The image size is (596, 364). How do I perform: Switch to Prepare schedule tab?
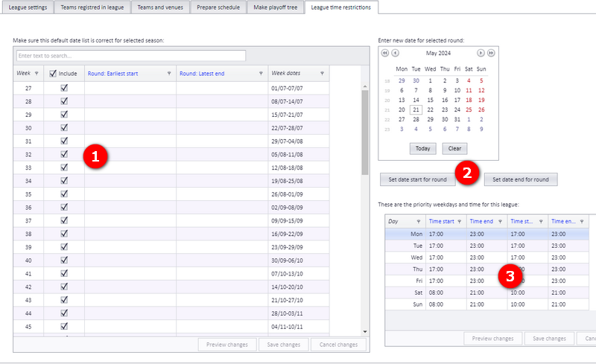pos(218,7)
